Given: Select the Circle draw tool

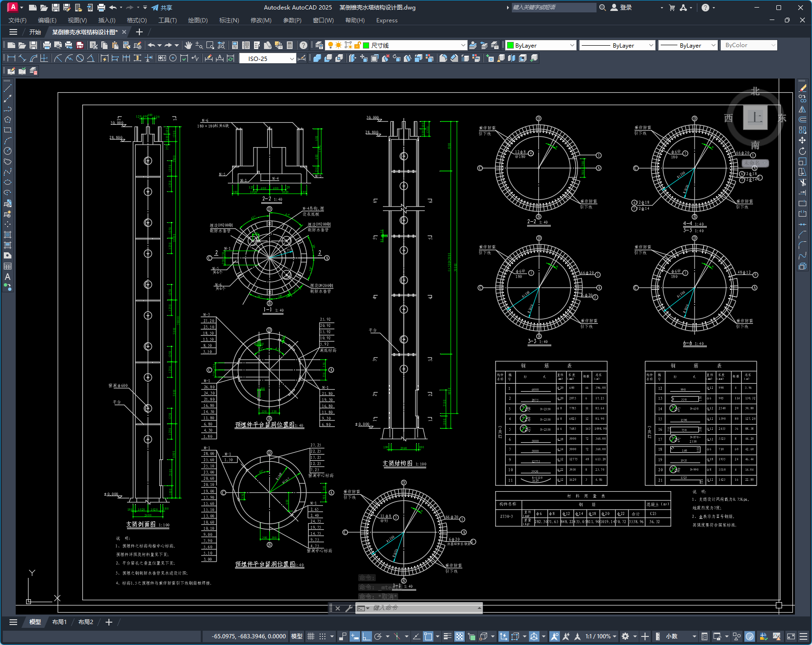Looking at the screenshot, I should 8,150.
